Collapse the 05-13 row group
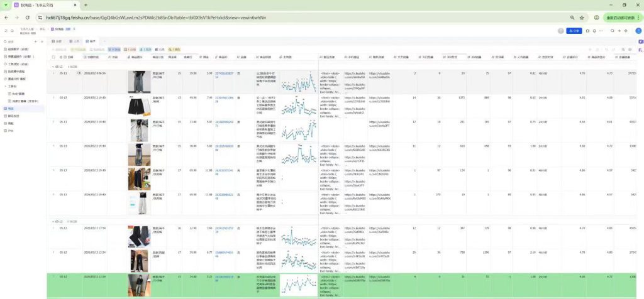 pyautogui.click(x=52, y=66)
